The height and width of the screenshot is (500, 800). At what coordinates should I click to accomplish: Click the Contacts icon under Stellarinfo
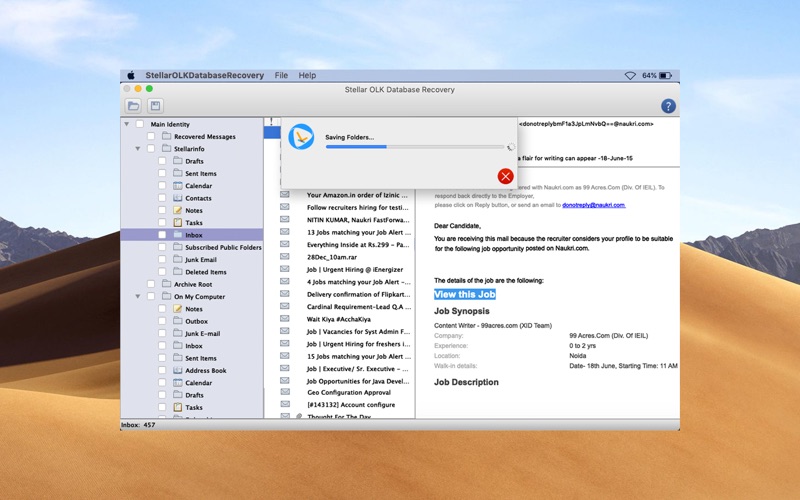click(178, 198)
